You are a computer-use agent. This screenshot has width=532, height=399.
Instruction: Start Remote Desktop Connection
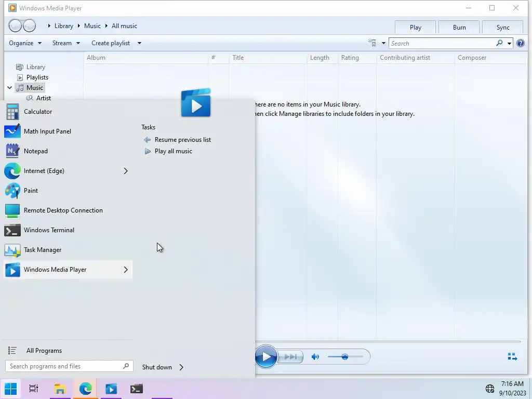[68, 210]
